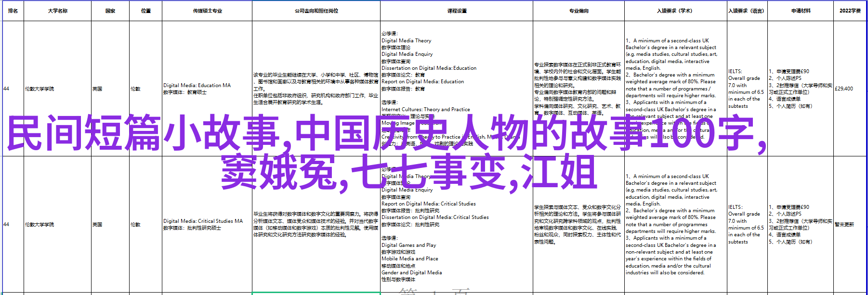Viewport: 868px width, 295px height.
Task: Click the 申请材料 column header
Action: [801, 11]
